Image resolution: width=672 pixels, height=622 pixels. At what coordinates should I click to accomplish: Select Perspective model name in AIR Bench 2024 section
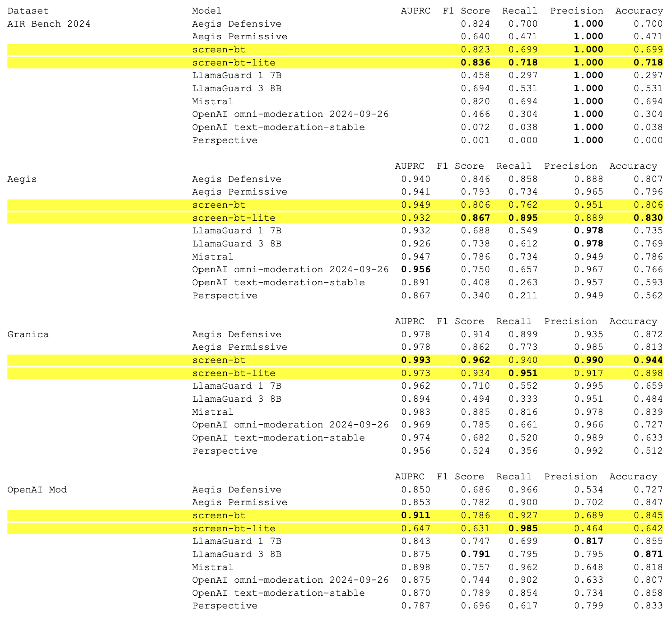coord(224,140)
